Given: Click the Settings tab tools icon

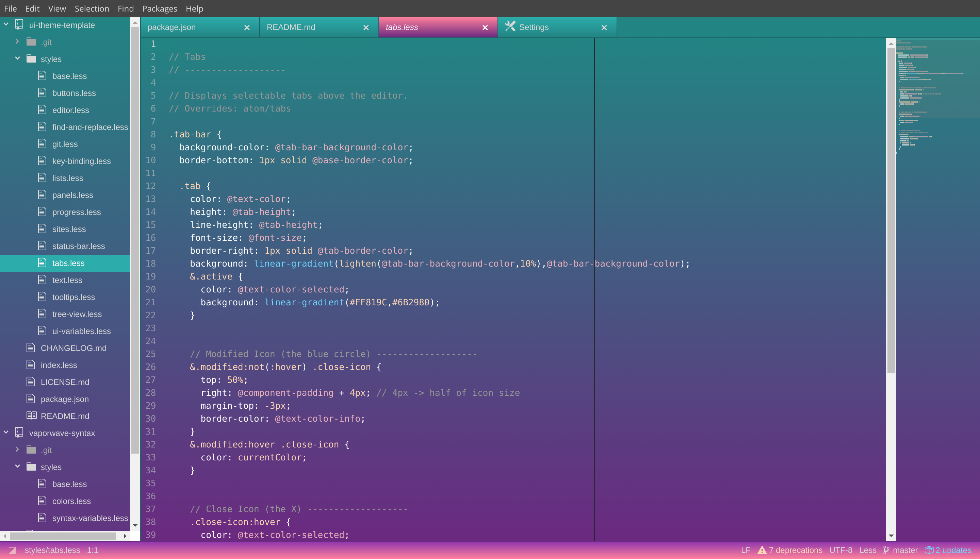Looking at the screenshot, I should click(x=510, y=27).
